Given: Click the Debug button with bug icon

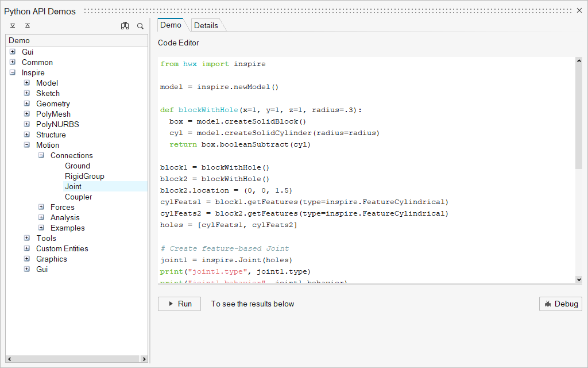Looking at the screenshot, I should tap(560, 304).
